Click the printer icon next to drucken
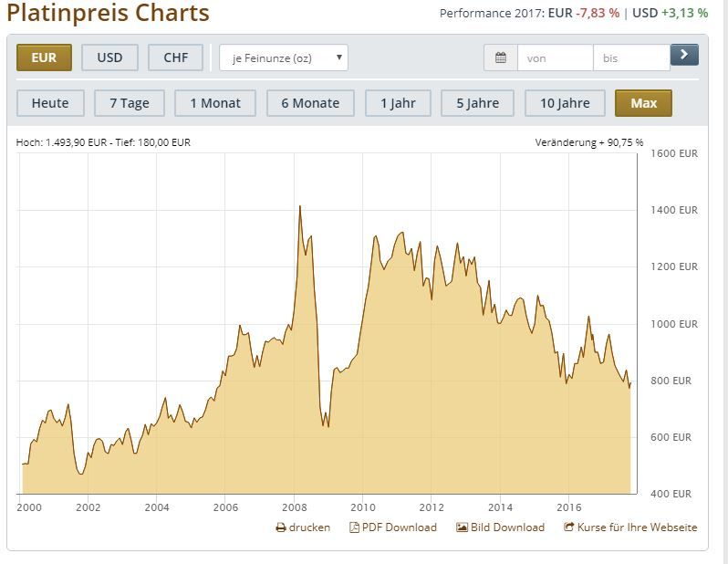Image resolution: width=728 pixels, height=564 pixels. point(281,527)
